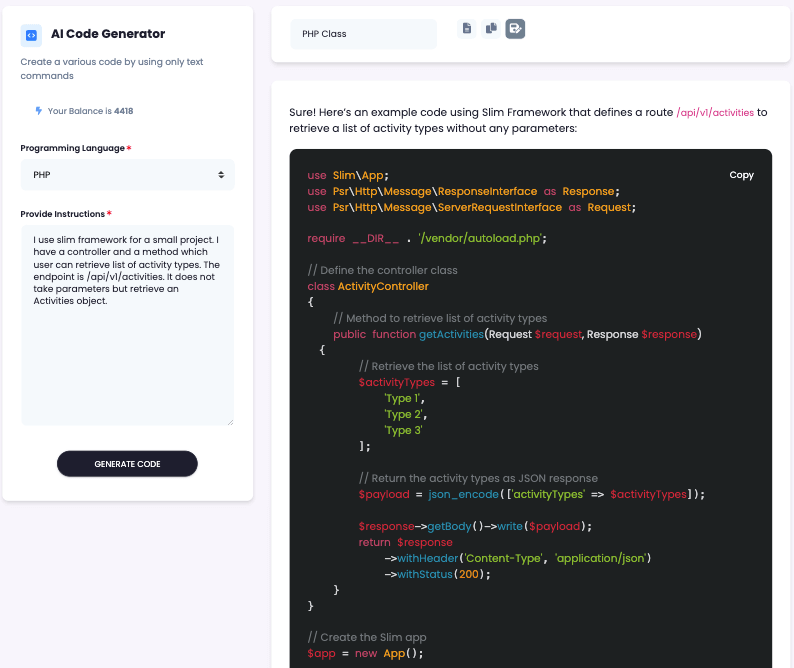Click the getActivities function name
The width and height of the screenshot is (794, 668).
click(x=451, y=334)
